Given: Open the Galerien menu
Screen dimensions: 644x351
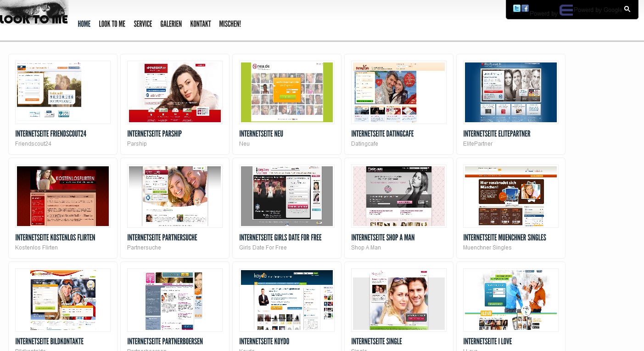Looking at the screenshot, I should (x=171, y=24).
